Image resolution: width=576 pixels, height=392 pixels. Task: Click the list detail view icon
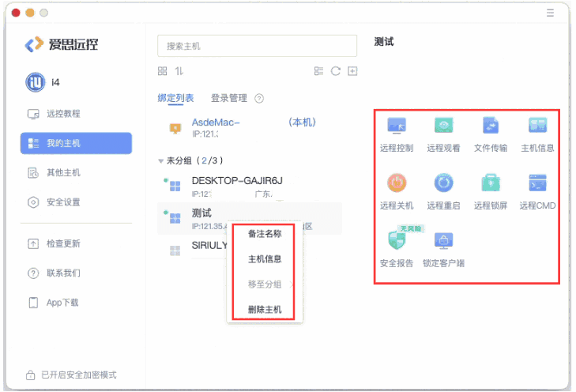[x=319, y=71]
